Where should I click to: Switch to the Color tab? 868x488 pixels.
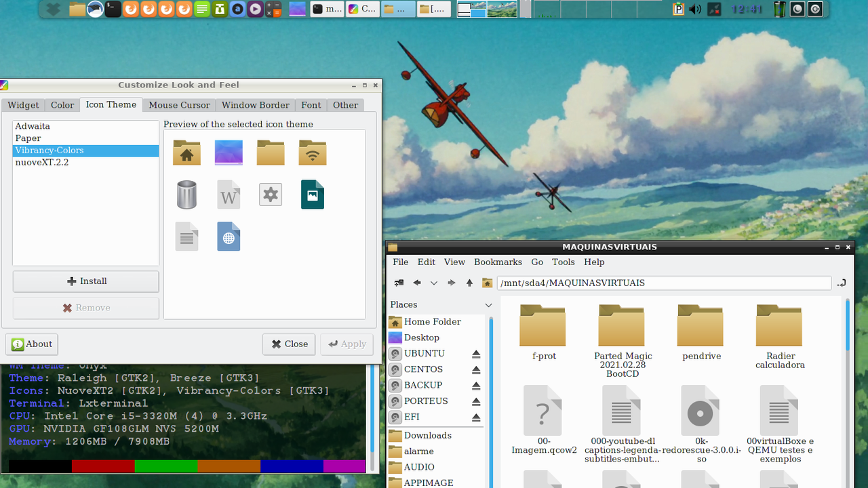62,105
